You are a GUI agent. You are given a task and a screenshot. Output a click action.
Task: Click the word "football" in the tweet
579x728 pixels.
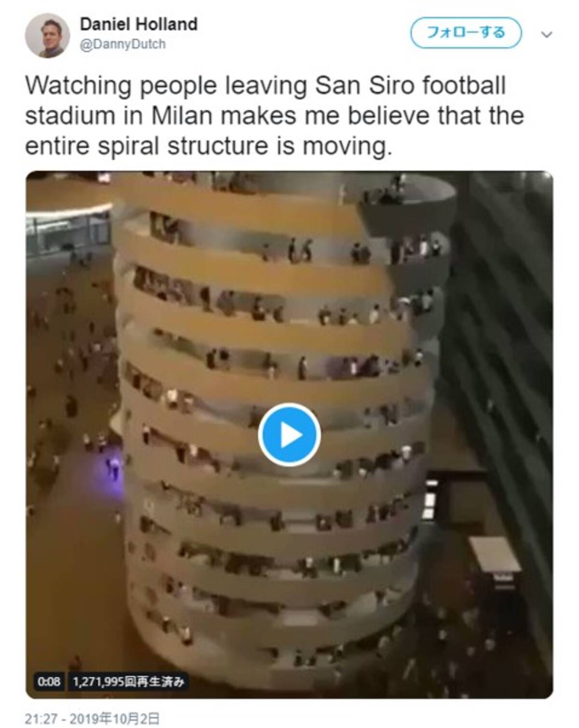[x=464, y=86]
